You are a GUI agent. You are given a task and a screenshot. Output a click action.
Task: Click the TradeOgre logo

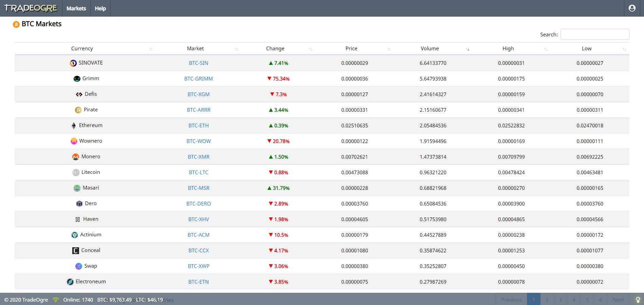click(x=31, y=8)
